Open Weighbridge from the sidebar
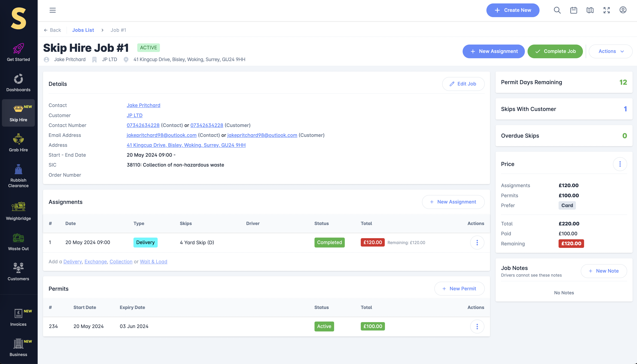 coord(18,211)
